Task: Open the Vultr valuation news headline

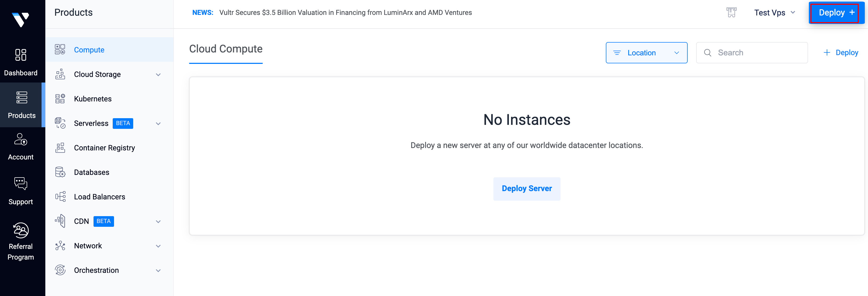Action: (x=345, y=13)
